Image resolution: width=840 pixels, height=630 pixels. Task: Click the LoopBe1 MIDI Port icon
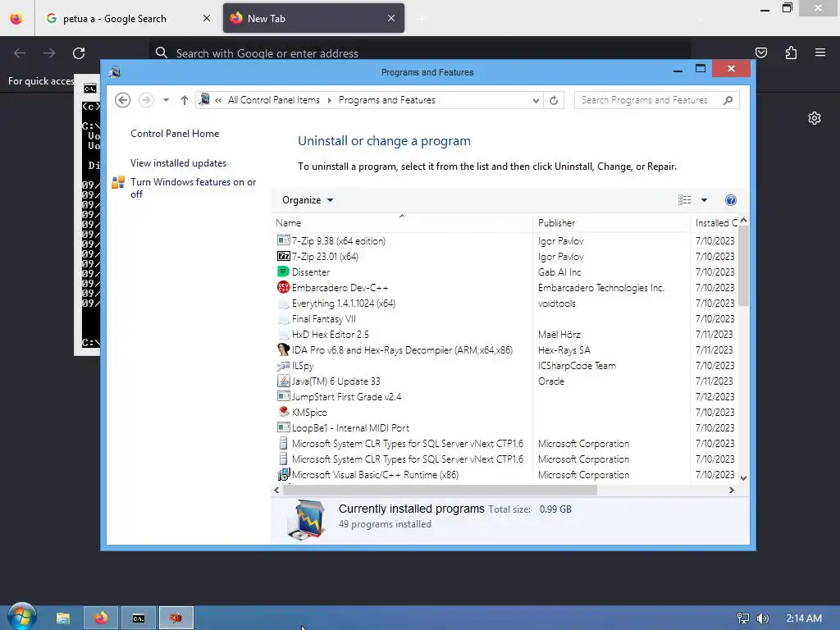[x=283, y=427]
